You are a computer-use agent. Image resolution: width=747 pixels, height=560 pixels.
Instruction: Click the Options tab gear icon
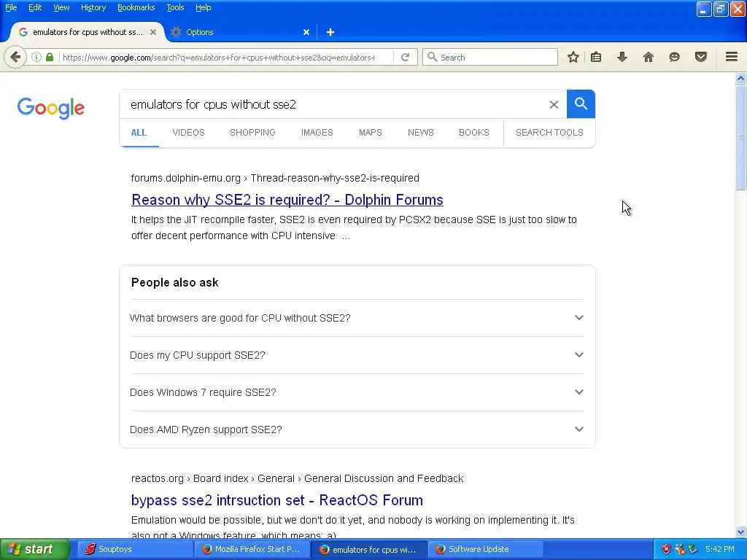176,32
